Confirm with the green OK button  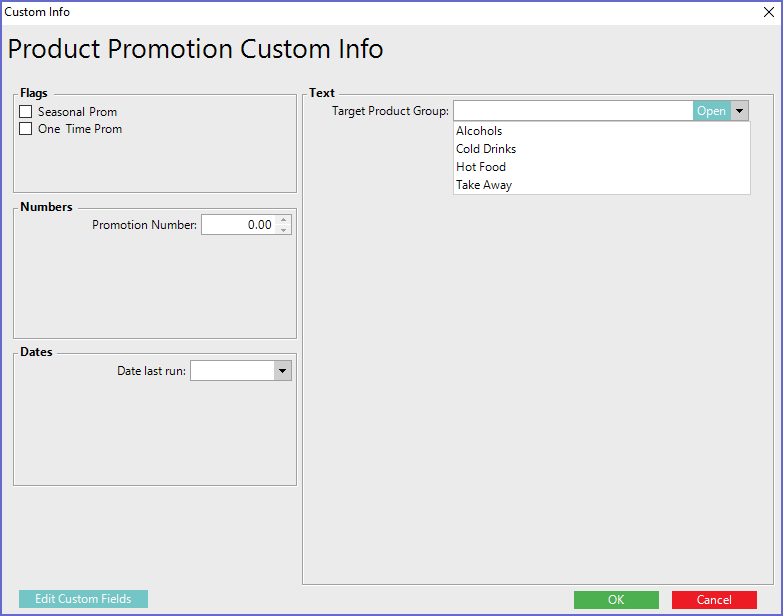[616, 600]
